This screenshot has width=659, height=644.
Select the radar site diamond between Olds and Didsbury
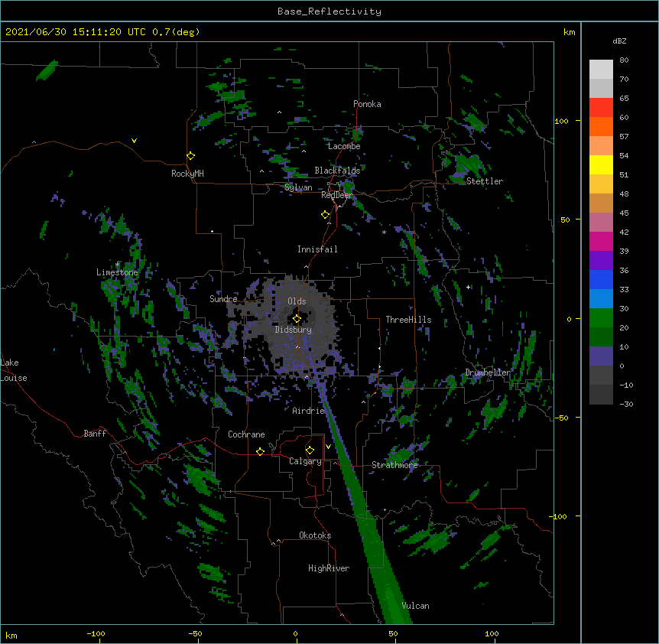click(x=297, y=319)
